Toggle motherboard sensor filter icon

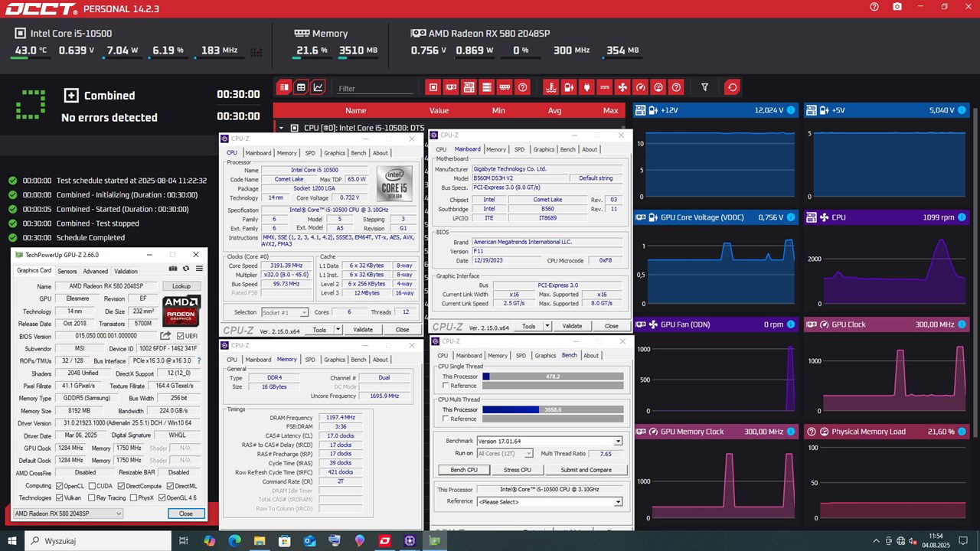coord(469,87)
